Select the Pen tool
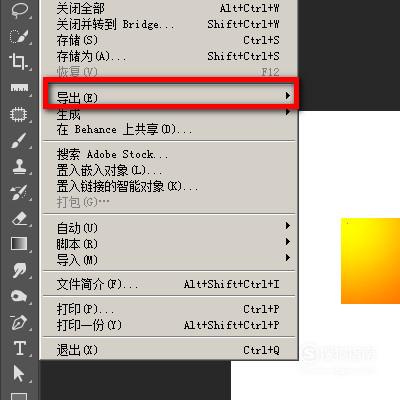400x400 pixels. click(19, 322)
